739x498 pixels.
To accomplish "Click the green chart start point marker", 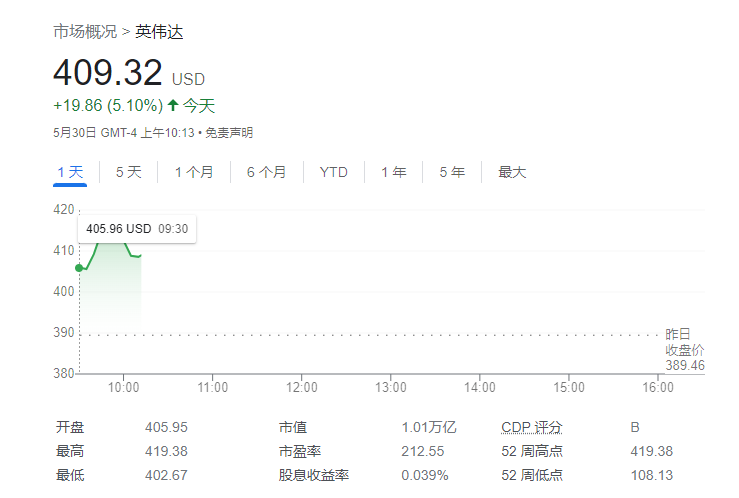I will pos(79,268).
